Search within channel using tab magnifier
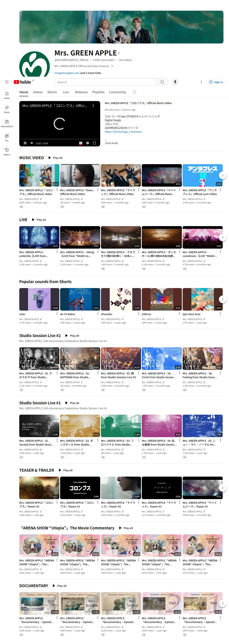Viewport: 229px width, 644px height. [134, 92]
